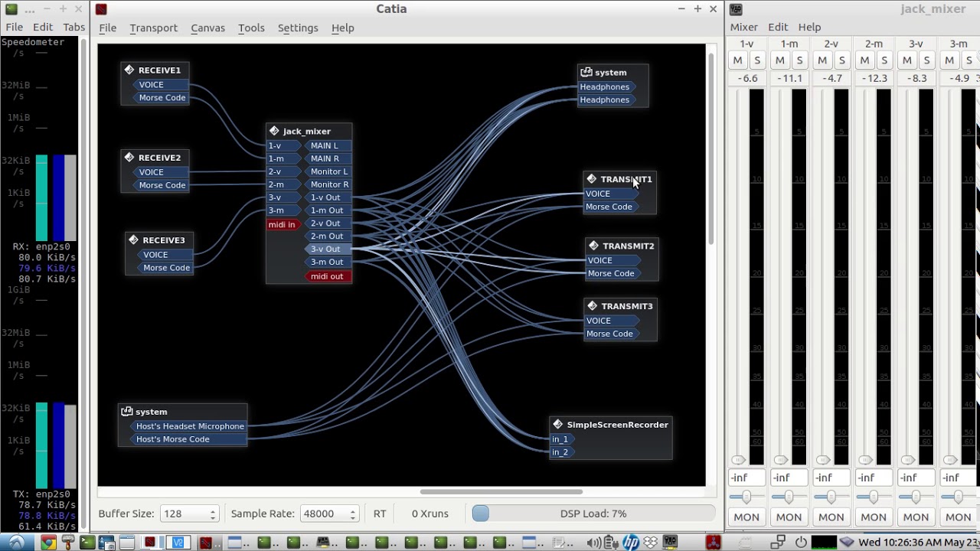
Task: Open the Tabs menu in Speedometer terminal
Action: (73, 27)
